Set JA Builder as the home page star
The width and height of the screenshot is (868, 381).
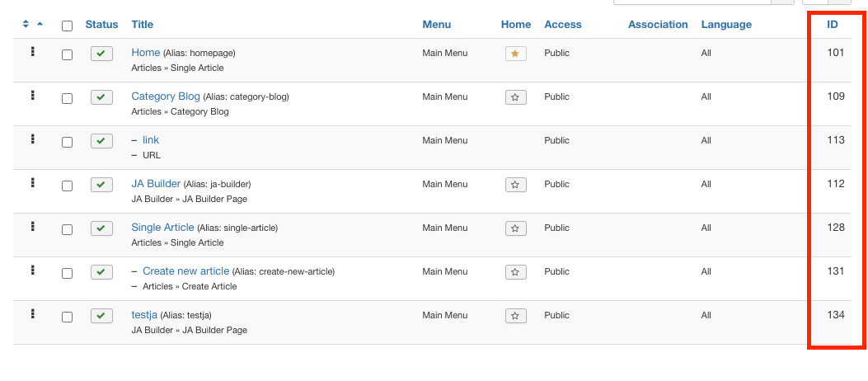pos(515,185)
